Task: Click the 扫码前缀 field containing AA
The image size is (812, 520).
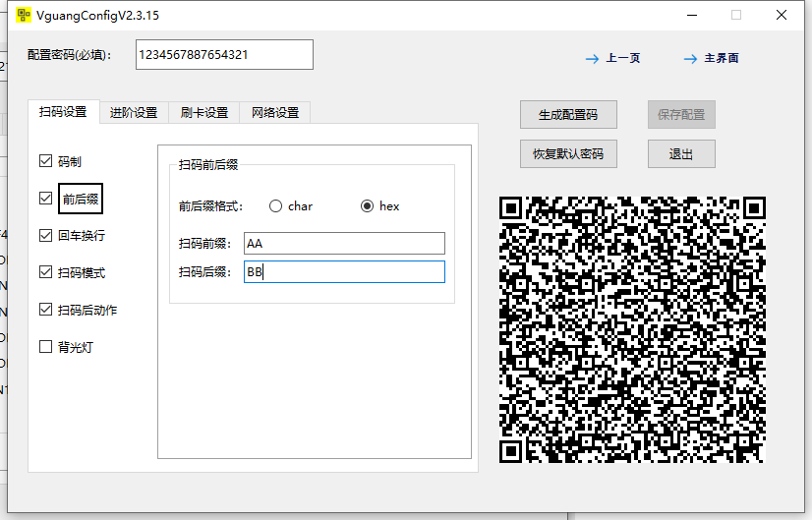Action: [344, 244]
